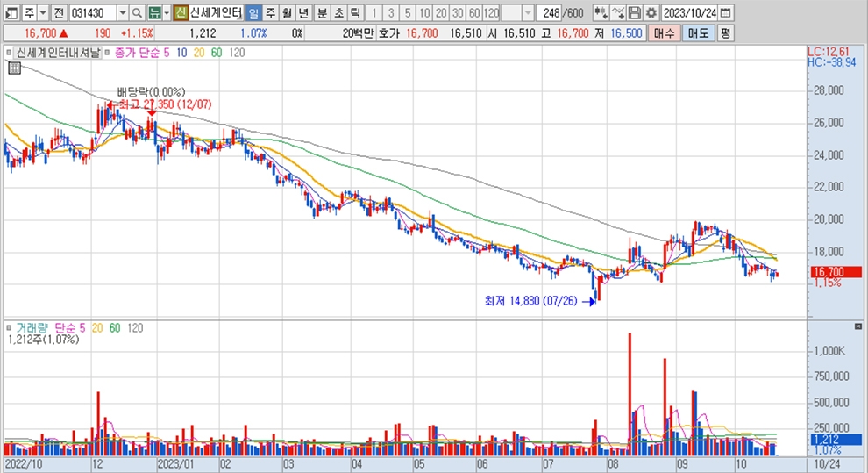Open the calendar date picker icon
The image size is (868, 473).
[727, 13]
